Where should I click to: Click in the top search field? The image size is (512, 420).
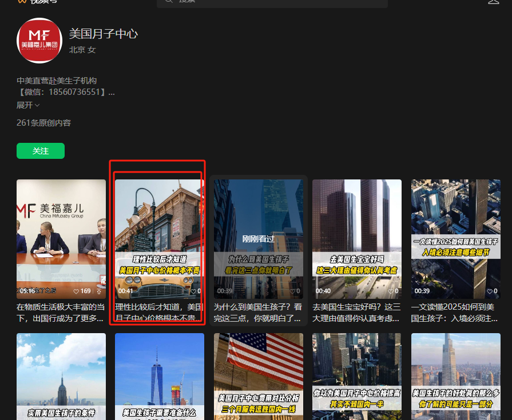point(272,3)
